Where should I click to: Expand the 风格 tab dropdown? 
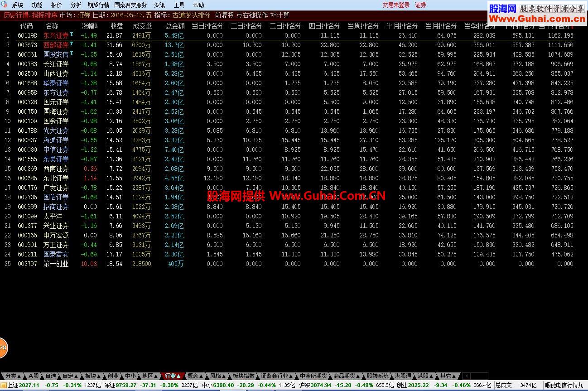click(x=224, y=376)
